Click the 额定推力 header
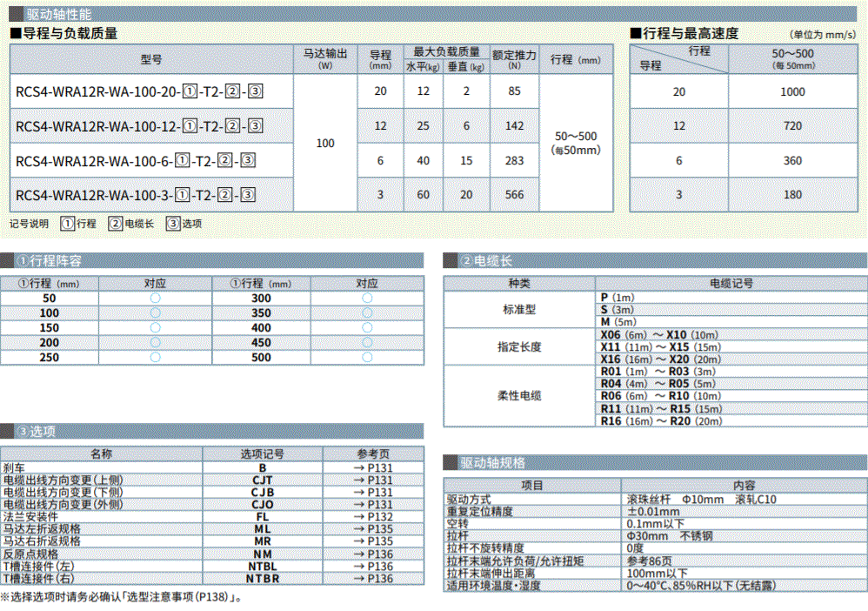The width and height of the screenshot is (868, 611). 514,59
